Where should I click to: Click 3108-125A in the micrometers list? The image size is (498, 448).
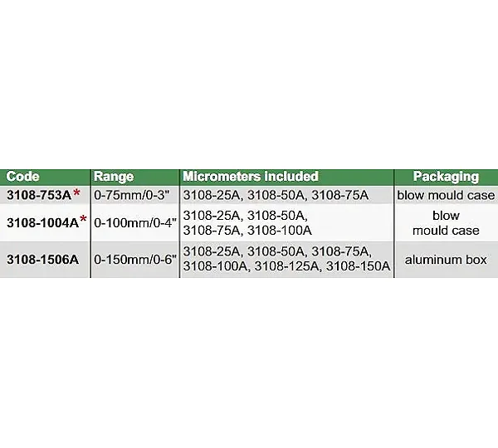click(286, 266)
